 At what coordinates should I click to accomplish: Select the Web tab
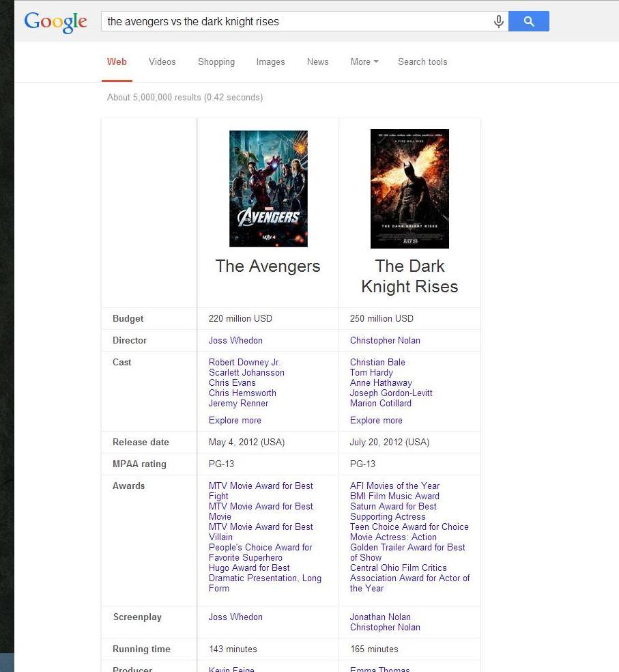(x=117, y=61)
